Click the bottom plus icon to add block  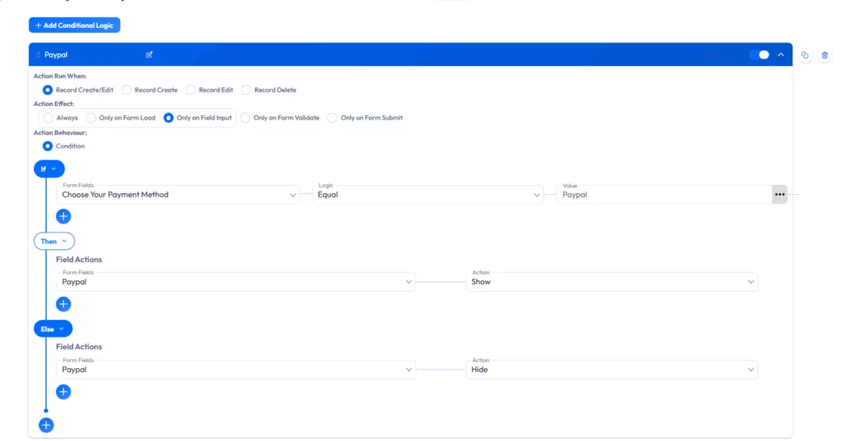47,425
